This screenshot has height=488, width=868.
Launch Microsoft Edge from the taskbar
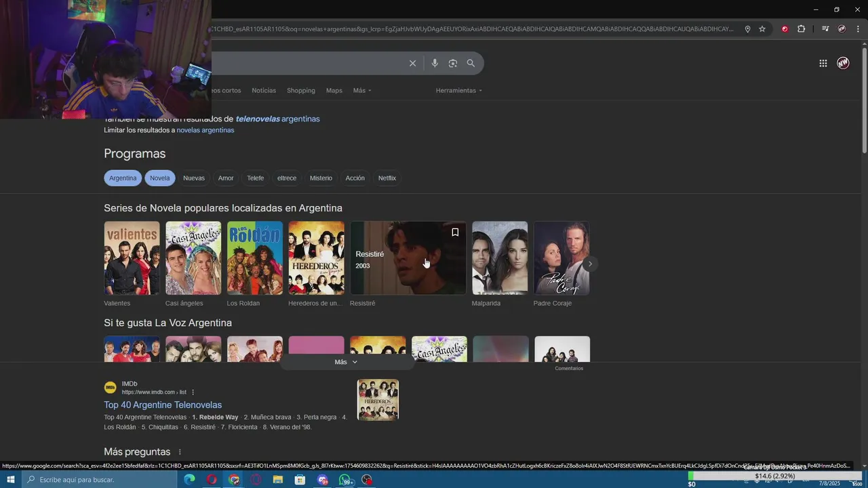tap(189, 480)
